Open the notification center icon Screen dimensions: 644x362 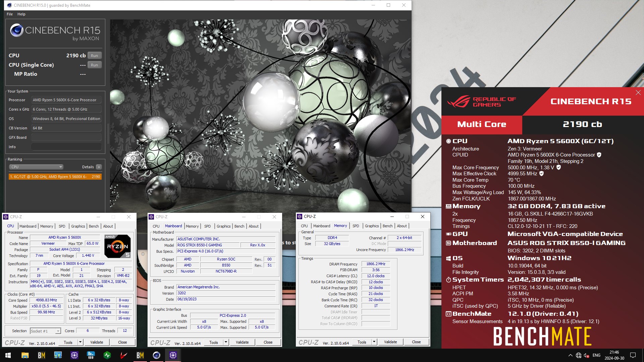click(633, 355)
